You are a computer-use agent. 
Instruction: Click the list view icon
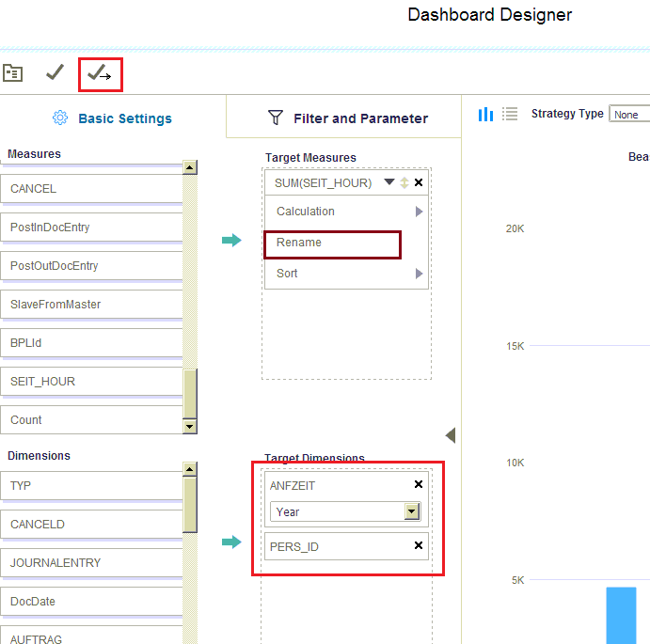(510, 114)
